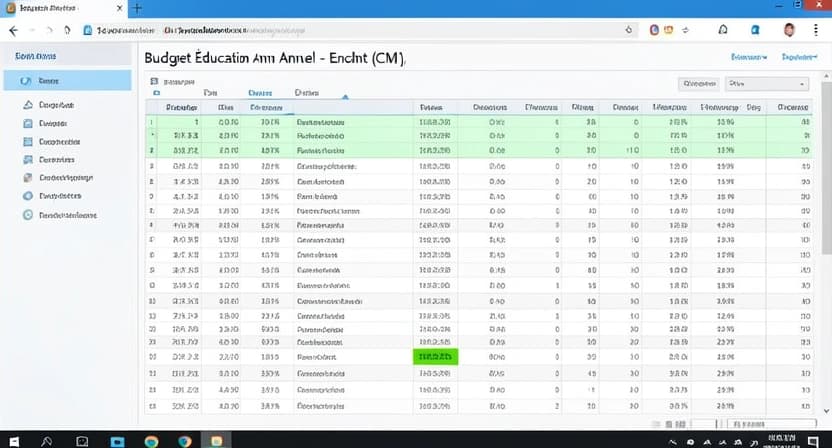
Task: Open the purple round extension icon
Action: [x=654, y=30]
